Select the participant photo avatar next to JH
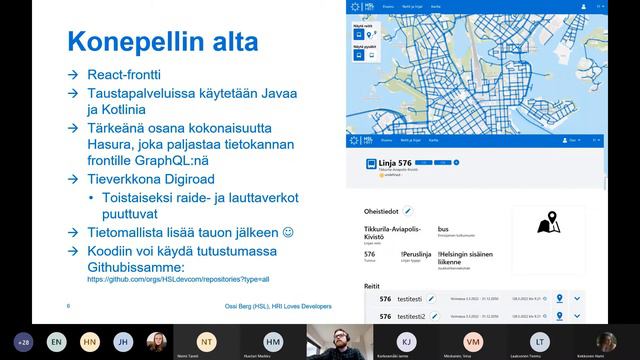 [157, 342]
